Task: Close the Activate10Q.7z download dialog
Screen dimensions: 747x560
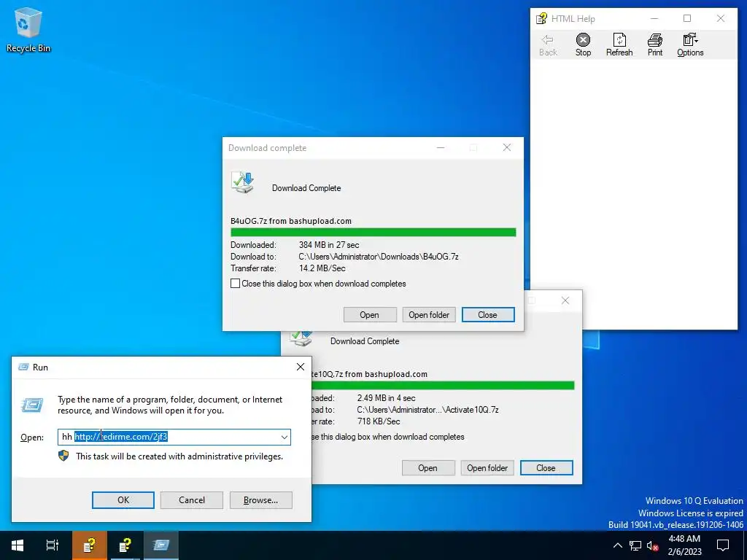Action: (x=546, y=468)
